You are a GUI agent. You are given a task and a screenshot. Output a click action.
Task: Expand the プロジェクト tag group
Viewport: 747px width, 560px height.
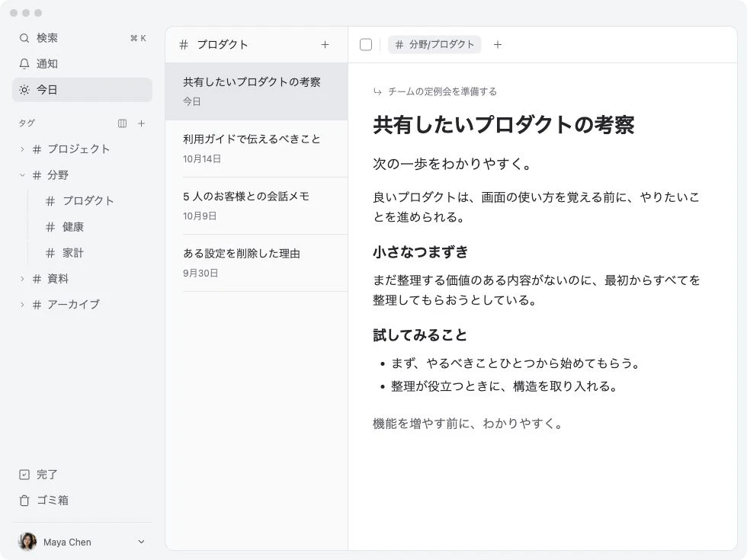tap(22, 149)
